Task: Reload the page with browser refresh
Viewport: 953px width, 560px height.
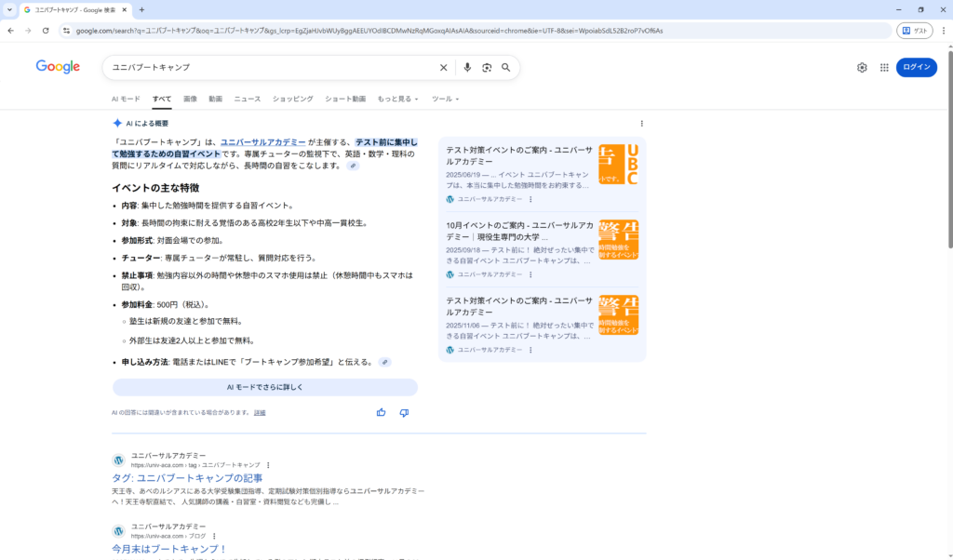Action: 46,31
